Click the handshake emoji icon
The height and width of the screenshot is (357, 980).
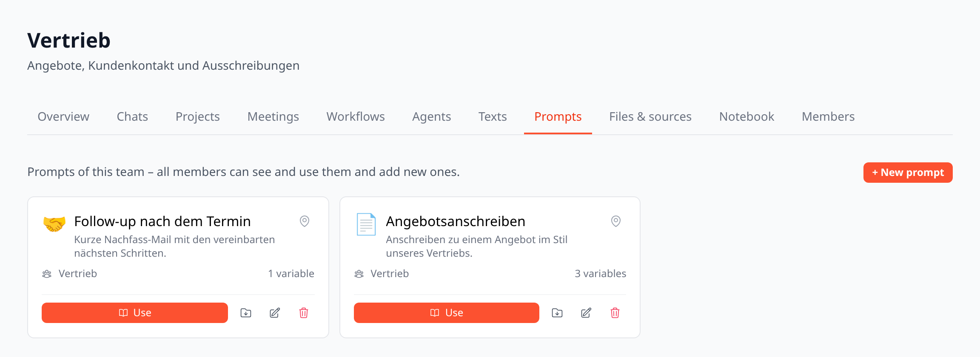54,224
